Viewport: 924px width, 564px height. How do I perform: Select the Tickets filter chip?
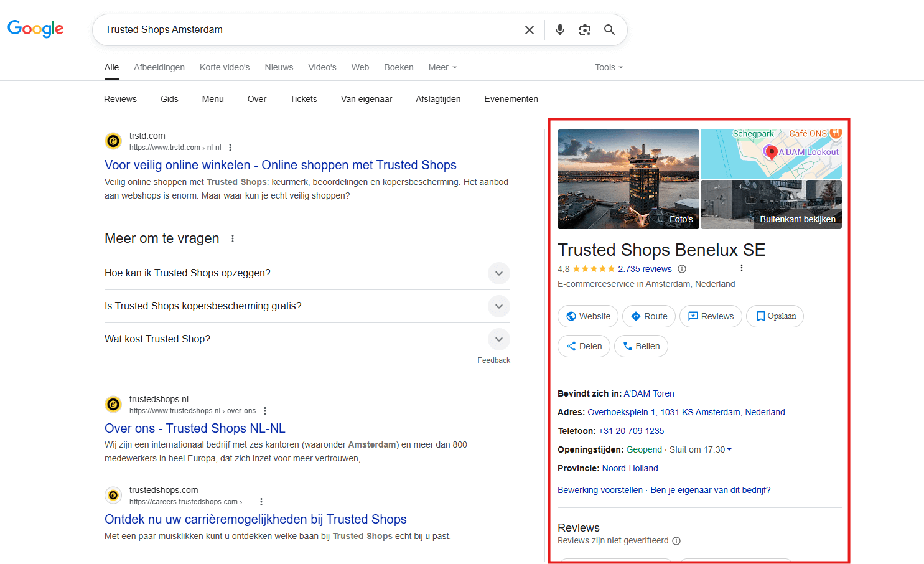tap(304, 99)
